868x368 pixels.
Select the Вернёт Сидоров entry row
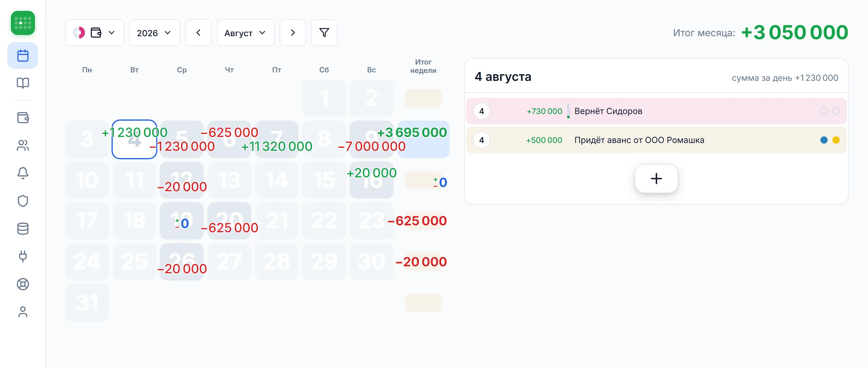tap(656, 111)
